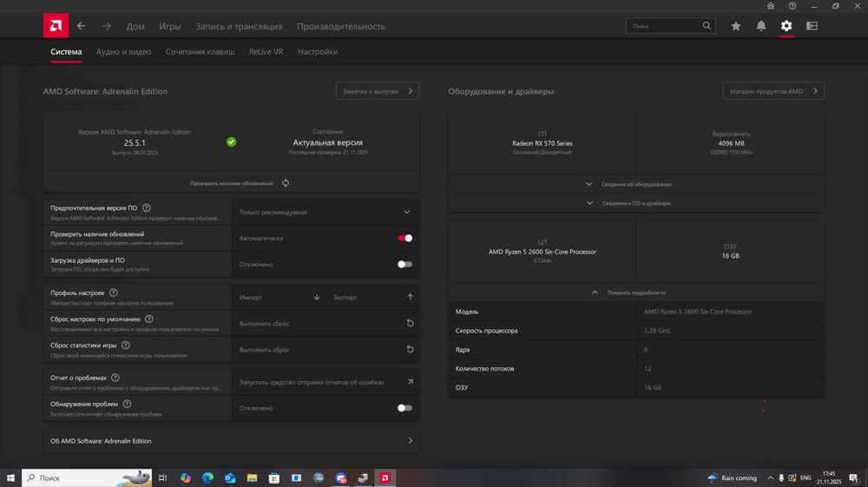Switch to Аудио и видео tab

click(x=123, y=52)
